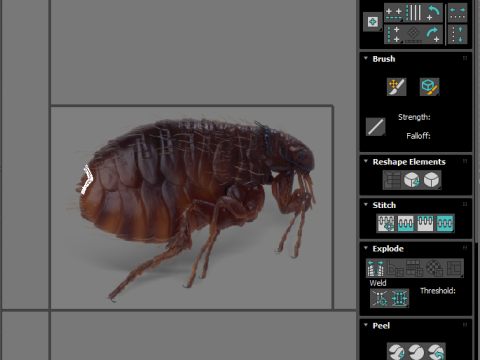Screen dimensions: 480x360
Task: Grab the Brush rollout drag grip
Action: click(465, 58)
